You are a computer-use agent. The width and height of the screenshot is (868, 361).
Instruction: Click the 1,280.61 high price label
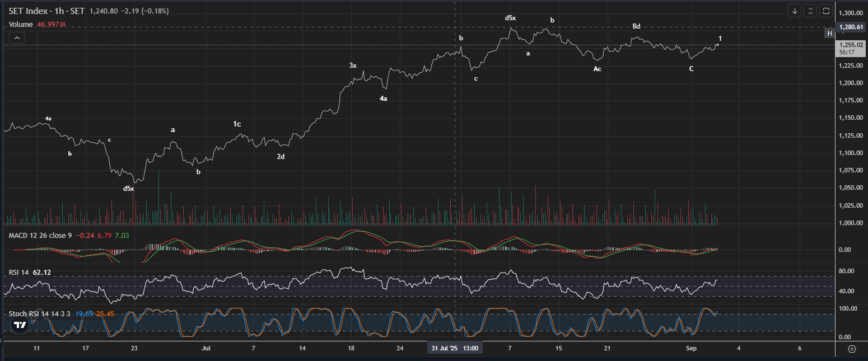[851, 27]
